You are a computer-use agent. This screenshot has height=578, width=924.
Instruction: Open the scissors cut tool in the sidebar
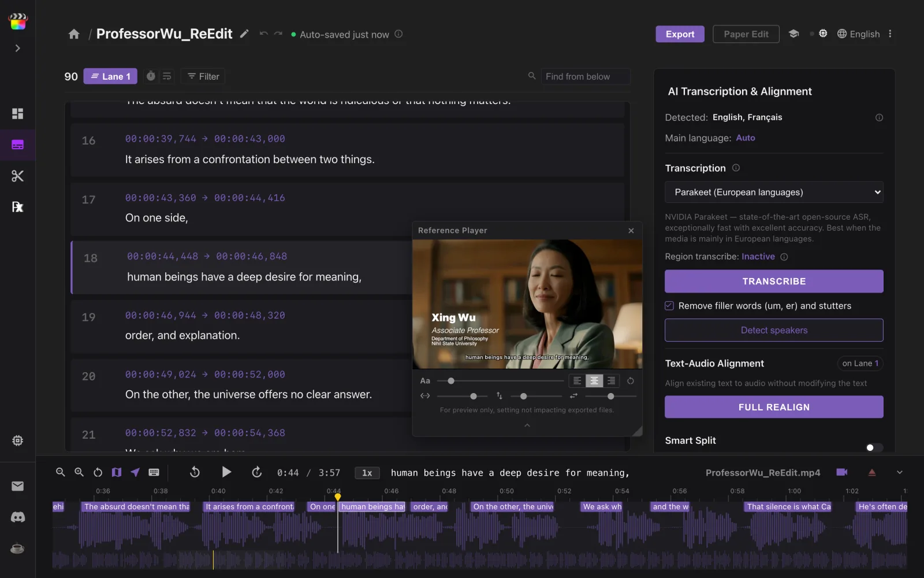(17, 176)
